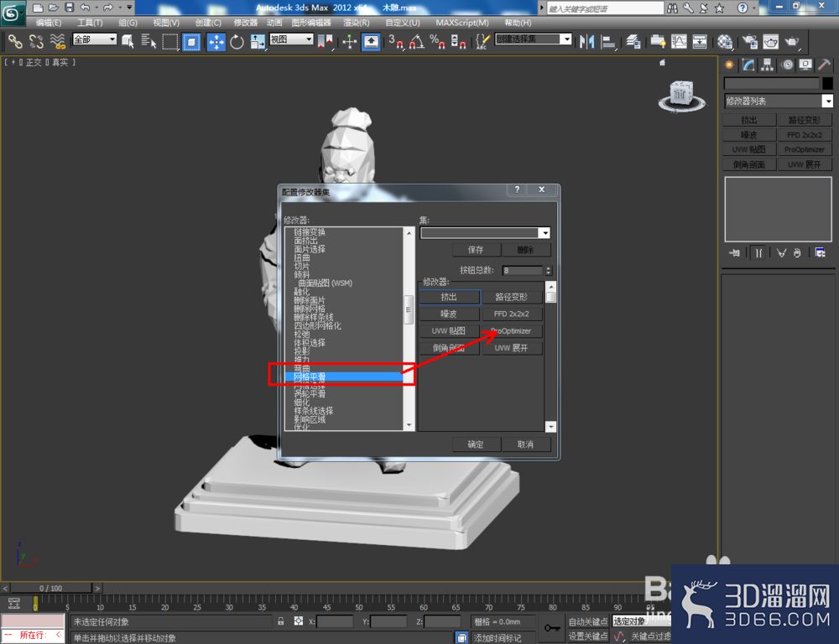The height and width of the screenshot is (644, 839).
Task: Activate Select and Scale tool
Action: [x=258, y=41]
